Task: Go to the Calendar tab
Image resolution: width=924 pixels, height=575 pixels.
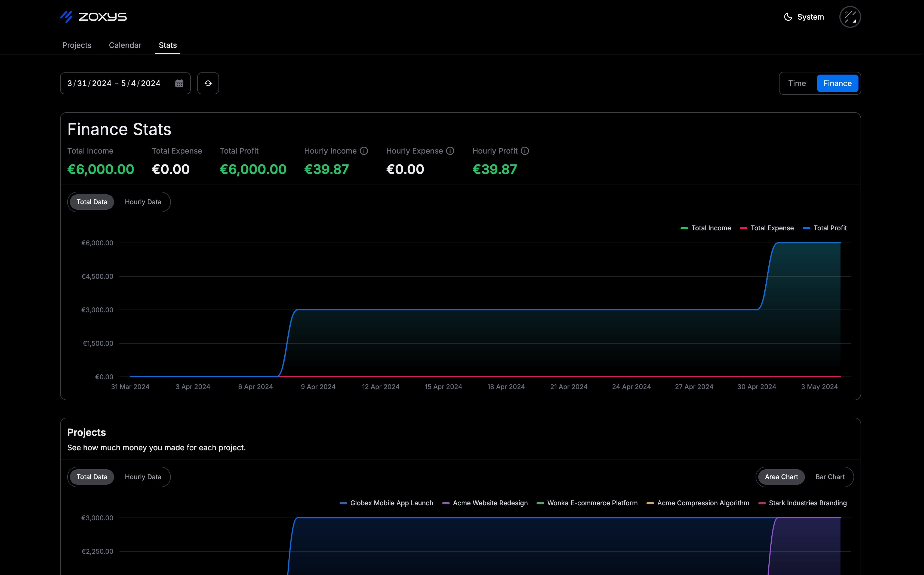Action: point(125,45)
